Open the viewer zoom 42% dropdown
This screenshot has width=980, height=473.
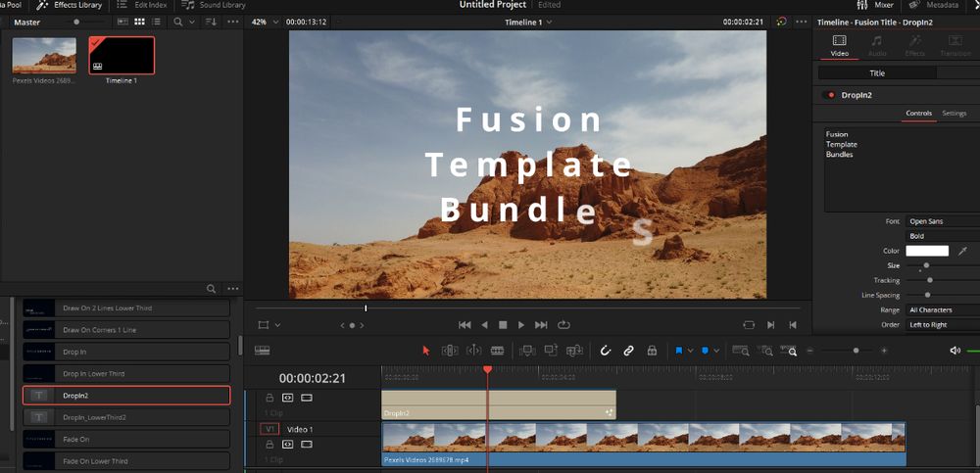click(x=263, y=22)
